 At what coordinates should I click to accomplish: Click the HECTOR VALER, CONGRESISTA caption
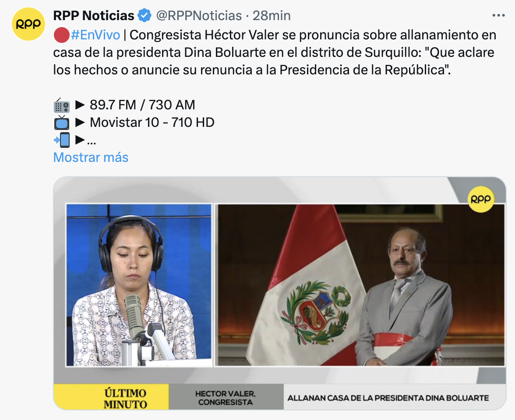click(x=226, y=397)
